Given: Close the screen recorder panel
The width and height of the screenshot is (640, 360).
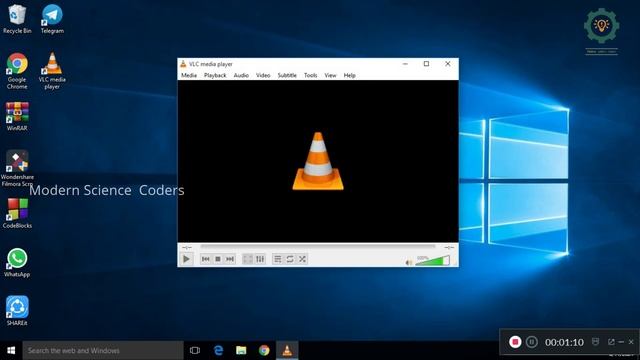Looking at the screenshot, I should pyautogui.click(x=631, y=342).
